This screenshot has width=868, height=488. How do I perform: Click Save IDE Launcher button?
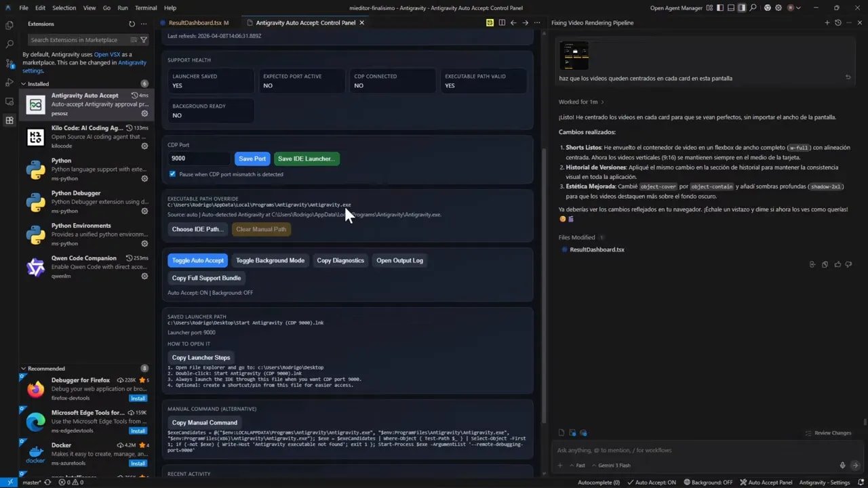click(x=307, y=159)
